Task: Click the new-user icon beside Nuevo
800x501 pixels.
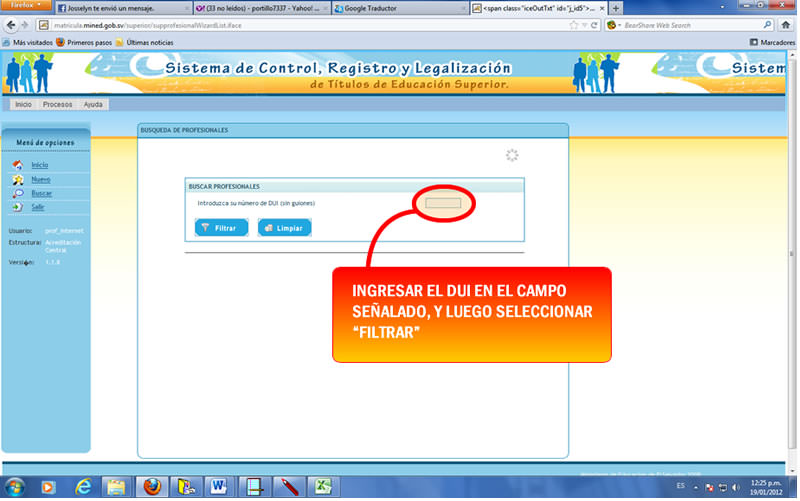Action: click(18, 179)
